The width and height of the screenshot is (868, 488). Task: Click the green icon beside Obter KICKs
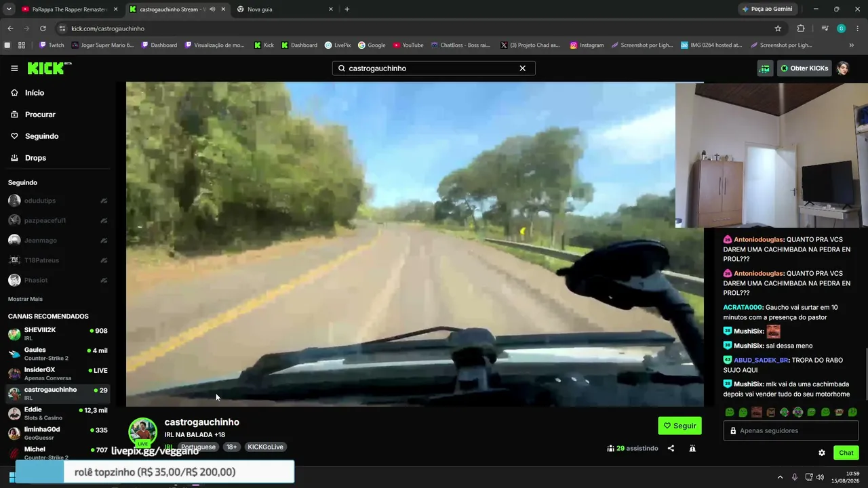765,68
